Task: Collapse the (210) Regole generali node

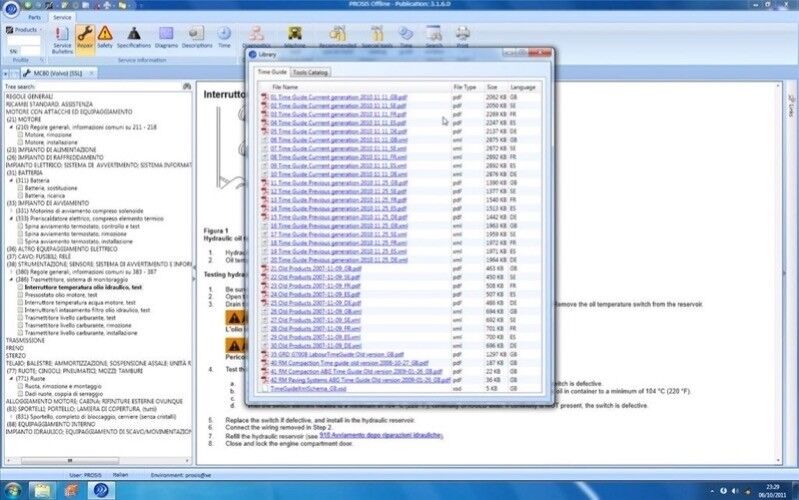Action: click(12, 128)
